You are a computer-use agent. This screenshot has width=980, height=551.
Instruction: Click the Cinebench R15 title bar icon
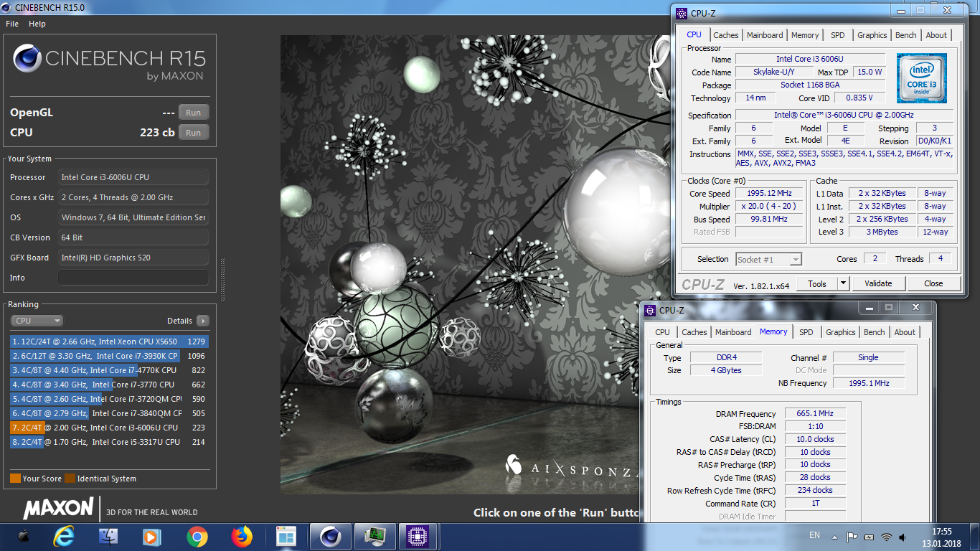(7, 7)
